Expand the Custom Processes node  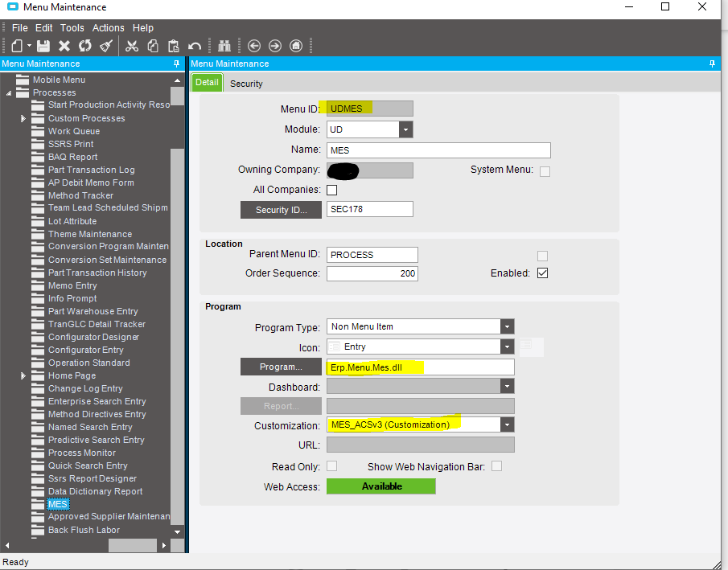tap(23, 118)
